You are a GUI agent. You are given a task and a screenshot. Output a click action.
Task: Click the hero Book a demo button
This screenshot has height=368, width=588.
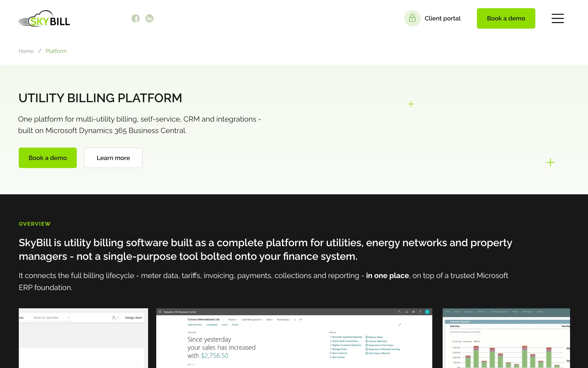point(48,158)
